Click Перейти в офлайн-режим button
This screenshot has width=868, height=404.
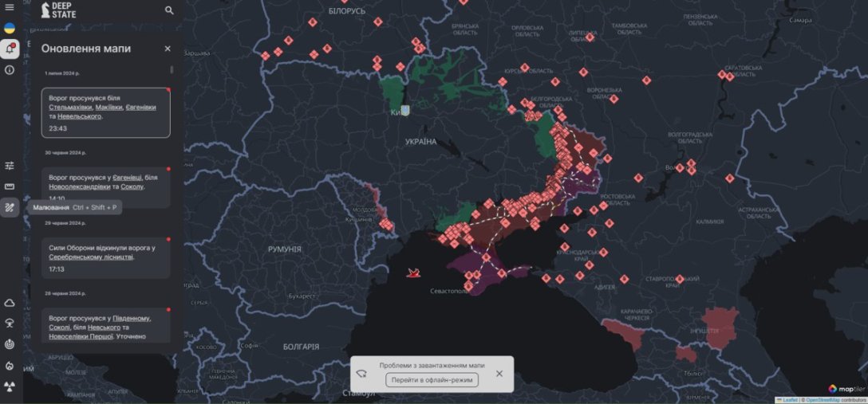tap(432, 380)
